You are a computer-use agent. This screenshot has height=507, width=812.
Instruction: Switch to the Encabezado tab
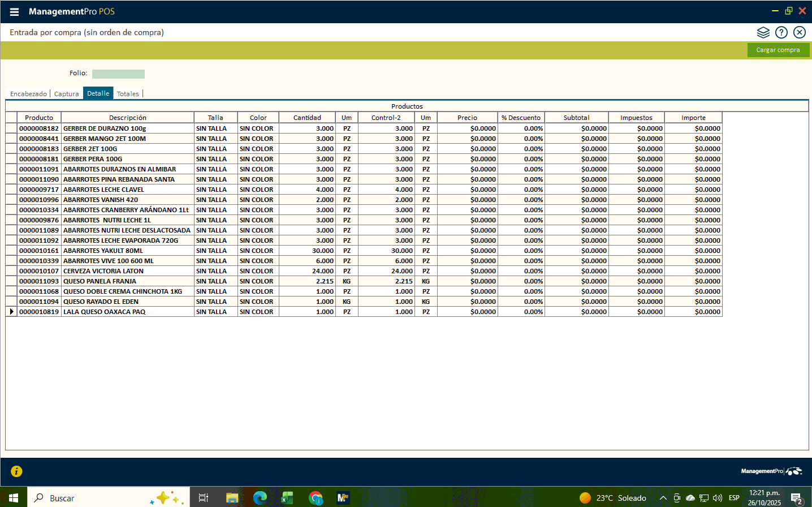pos(28,94)
